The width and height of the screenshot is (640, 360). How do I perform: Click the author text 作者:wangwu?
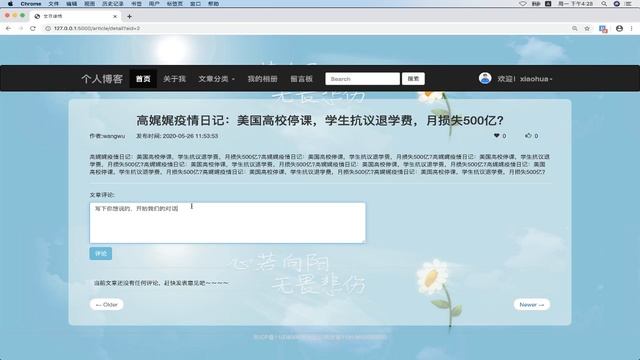(107, 136)
